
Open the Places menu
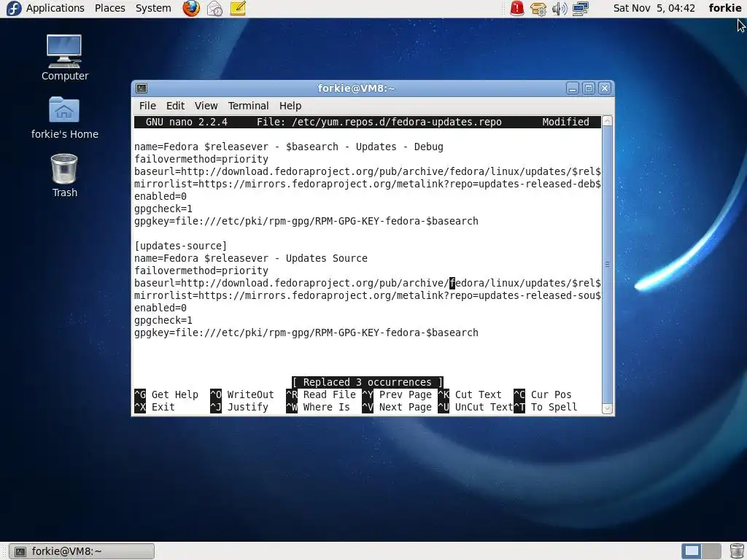[x=109, y=8]
